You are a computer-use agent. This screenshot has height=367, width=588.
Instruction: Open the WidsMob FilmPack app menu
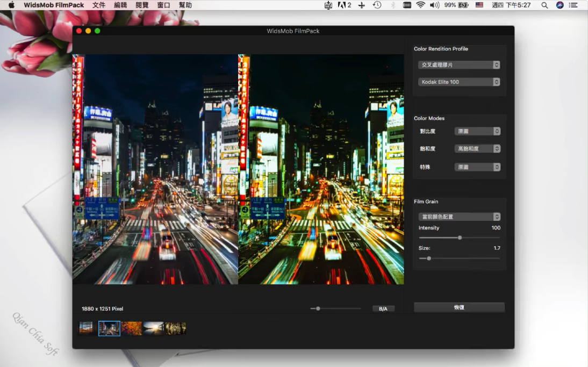click(54, 5)
